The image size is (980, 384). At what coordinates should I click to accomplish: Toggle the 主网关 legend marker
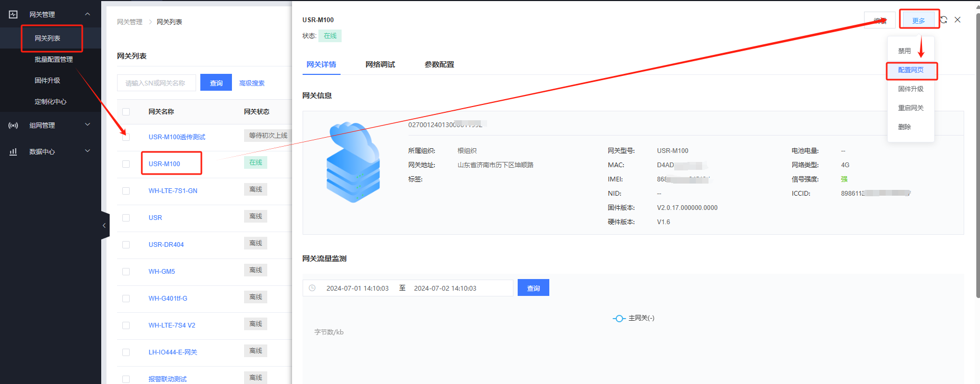[619, 319]
